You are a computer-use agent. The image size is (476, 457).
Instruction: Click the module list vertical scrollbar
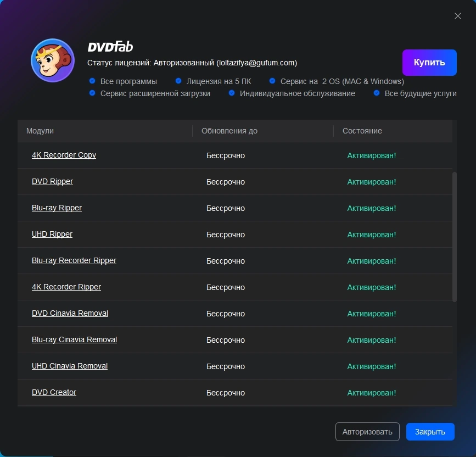coord(455,237)
